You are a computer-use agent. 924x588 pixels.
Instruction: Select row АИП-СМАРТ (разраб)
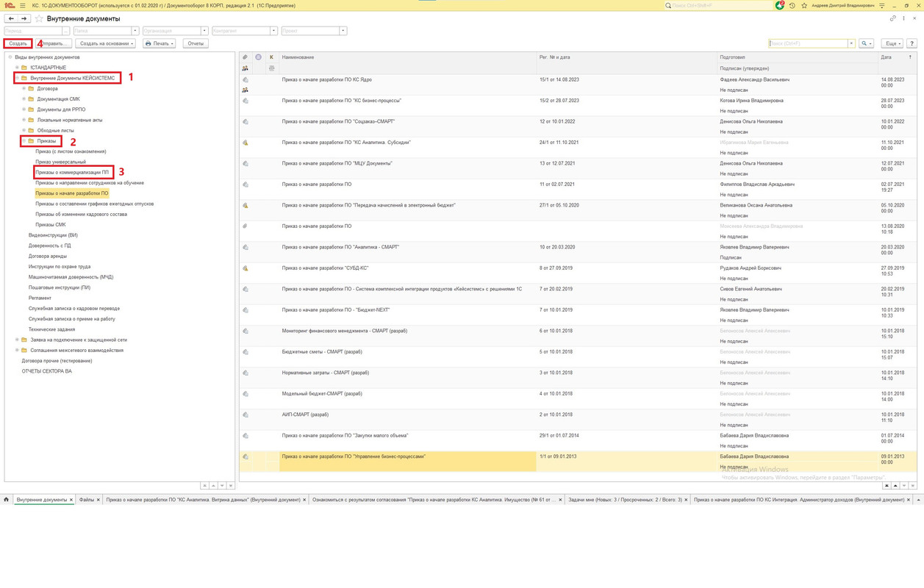coord(578,420)
